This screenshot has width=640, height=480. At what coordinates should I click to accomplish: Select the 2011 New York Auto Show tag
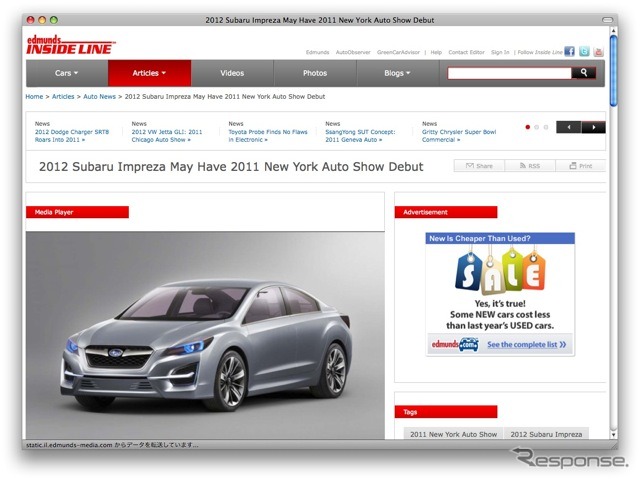453,434
